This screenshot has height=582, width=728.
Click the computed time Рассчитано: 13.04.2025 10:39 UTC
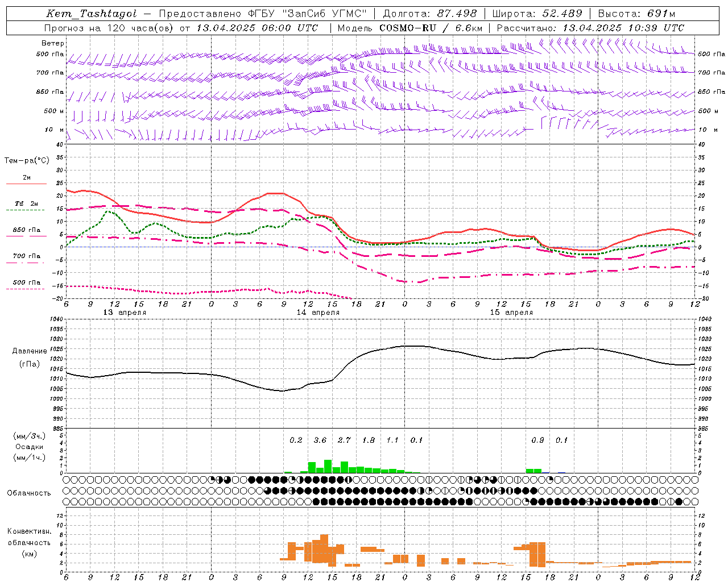590,28
